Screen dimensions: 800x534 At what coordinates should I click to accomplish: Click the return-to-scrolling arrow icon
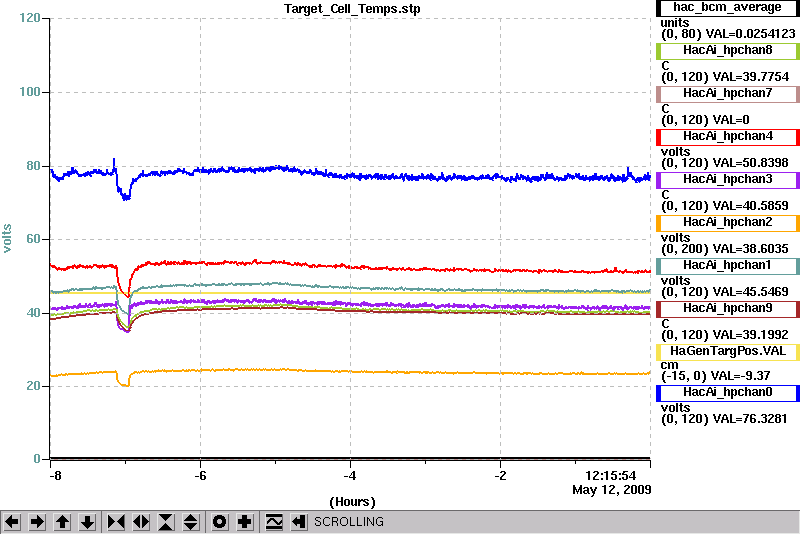pyautogui.click(x=299, y=522)
